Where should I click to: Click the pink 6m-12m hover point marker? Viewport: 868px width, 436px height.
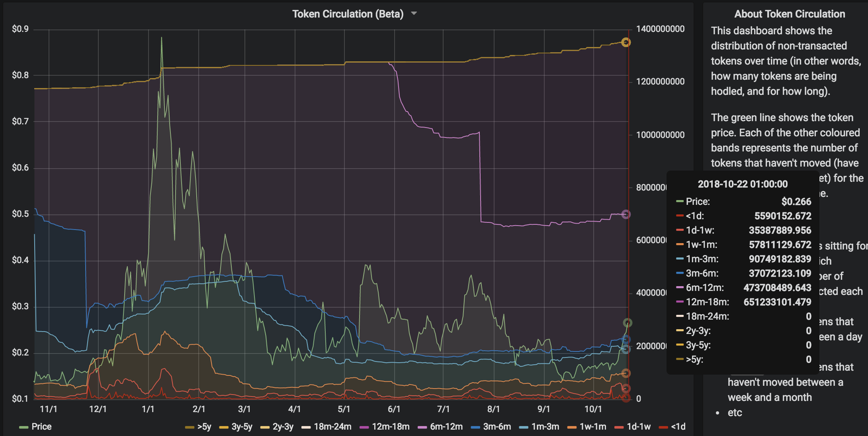coord(626,214)
